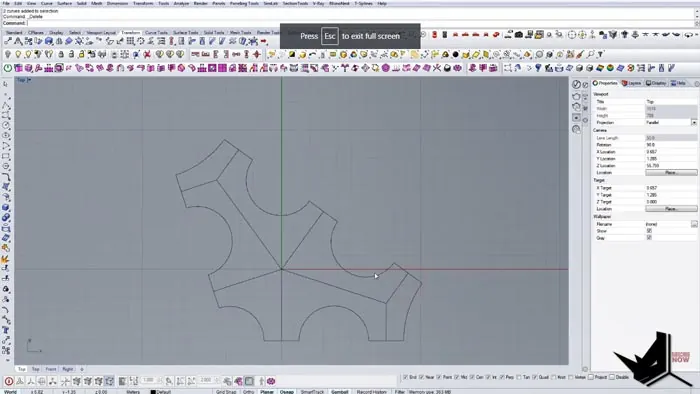
Task: Click the red X icon in second toolbar row
Action: pos(147,54)
